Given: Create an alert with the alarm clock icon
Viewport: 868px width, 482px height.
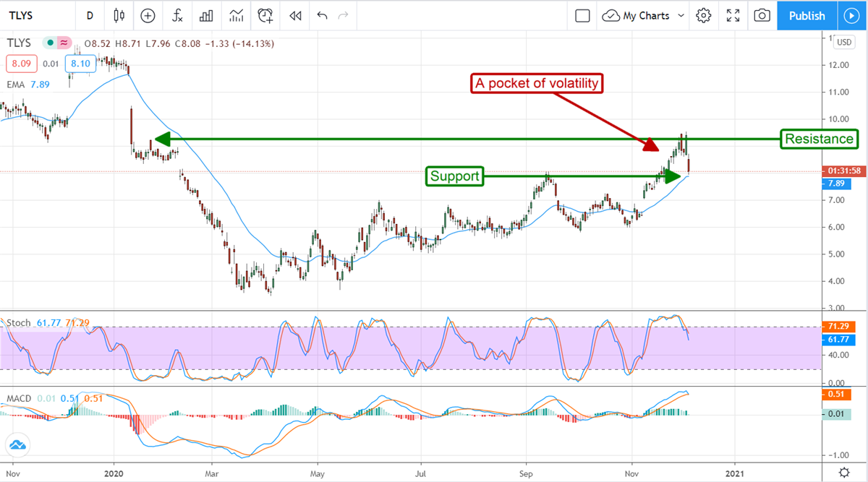Looking at the screenshot, I should click(x=265, y=15).
